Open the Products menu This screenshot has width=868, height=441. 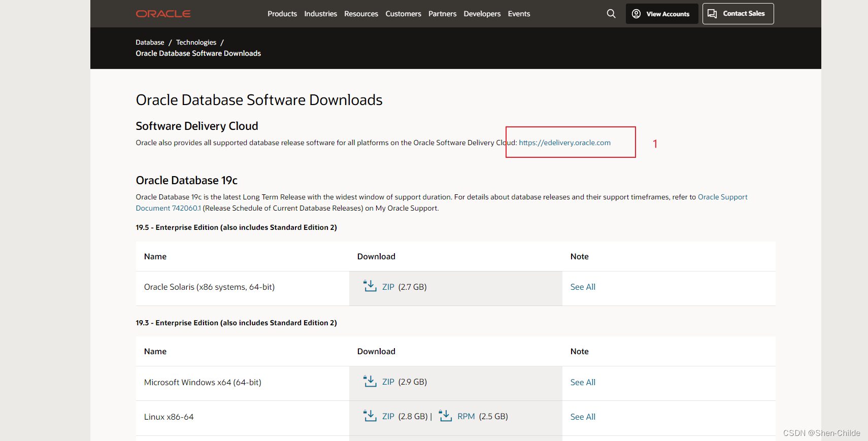(282, 14)
